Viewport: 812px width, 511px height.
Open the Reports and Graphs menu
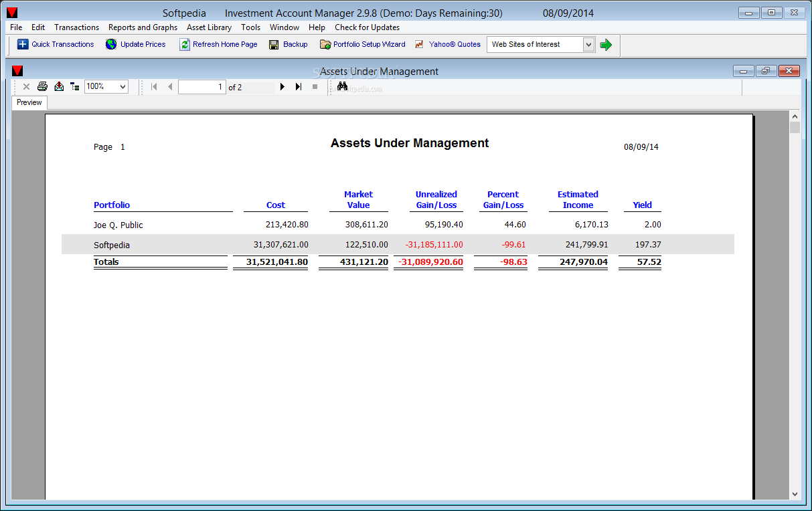coord(143,27)
